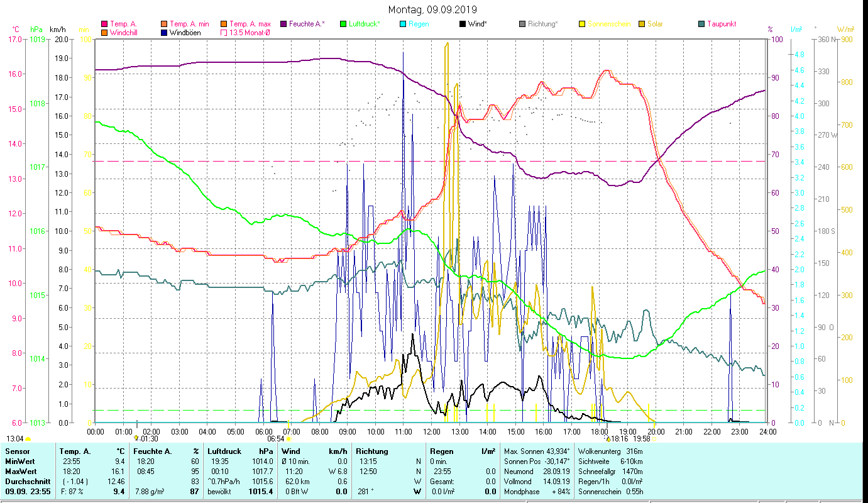Click the '7.88 g/m³' absolute humidity value
Viewport: 868px width, 503px height.
(151, 491)
